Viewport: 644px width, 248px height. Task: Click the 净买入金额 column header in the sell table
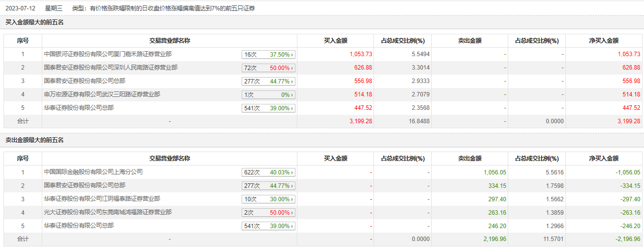coord(604,159)
